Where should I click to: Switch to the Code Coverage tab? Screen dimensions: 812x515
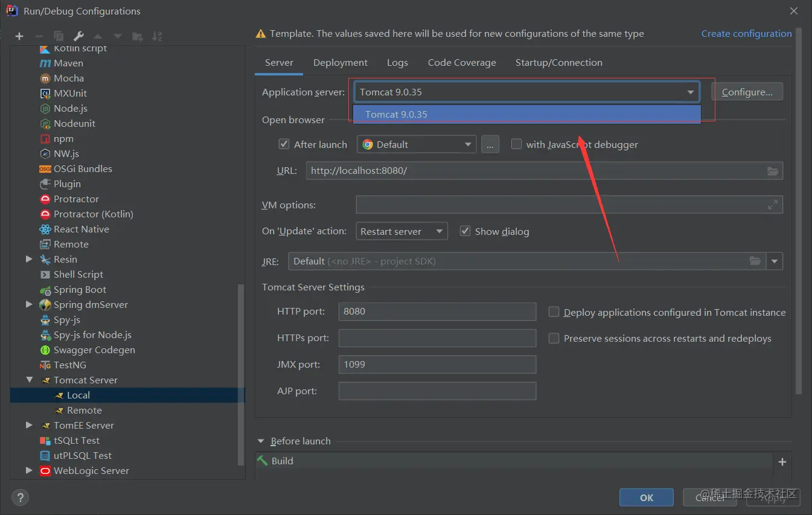click(462, 62)
